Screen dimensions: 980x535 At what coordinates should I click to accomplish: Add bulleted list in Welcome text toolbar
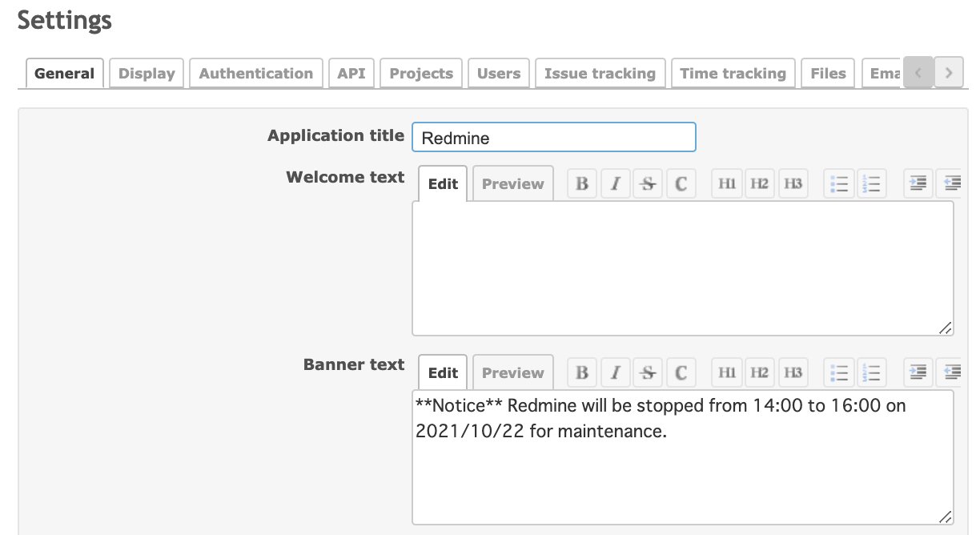838,184
